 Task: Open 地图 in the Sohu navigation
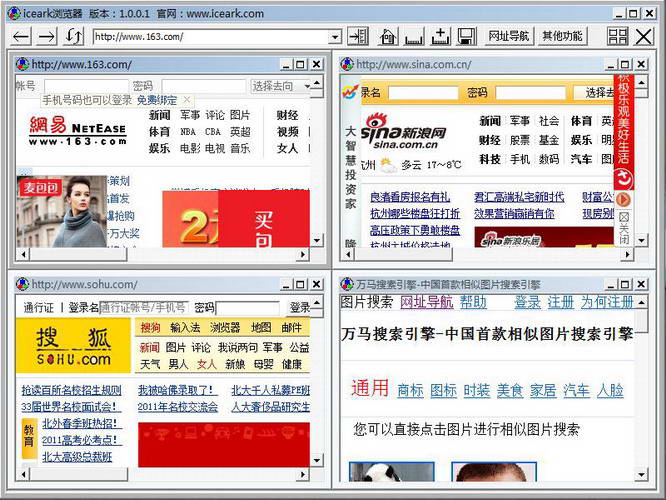(261, 328)
